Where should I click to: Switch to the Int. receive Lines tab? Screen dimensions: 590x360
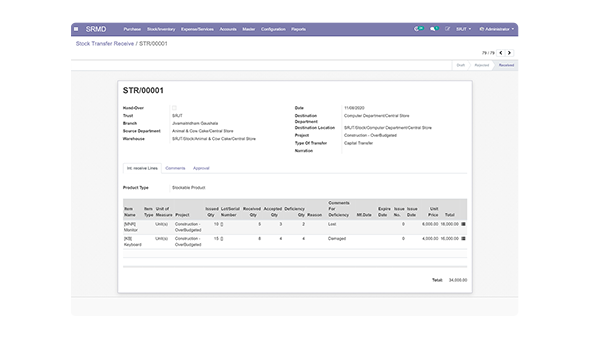[142, 168]
